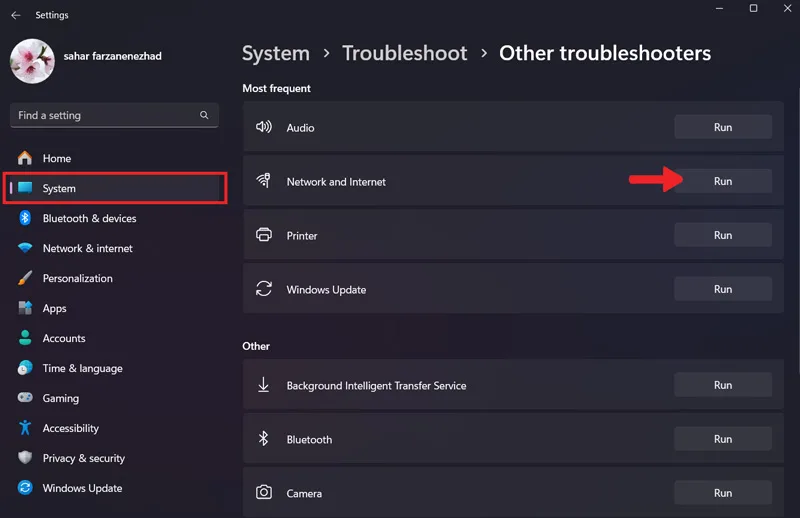Click the Windows Update sidebar icon

[x=24, y=487]
